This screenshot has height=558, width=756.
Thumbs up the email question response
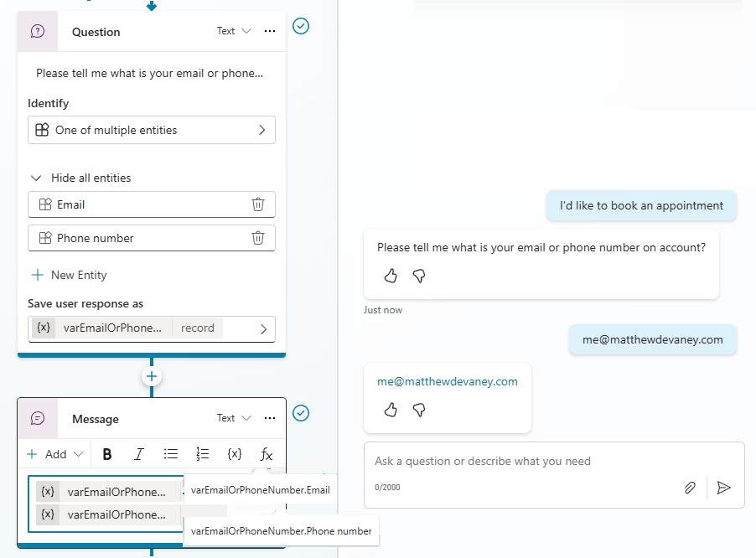[x=391, y=276]
